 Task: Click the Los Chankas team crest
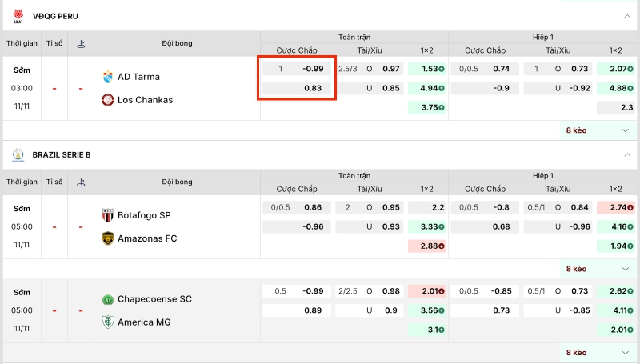pyautogui.click(x=107, y=100)
